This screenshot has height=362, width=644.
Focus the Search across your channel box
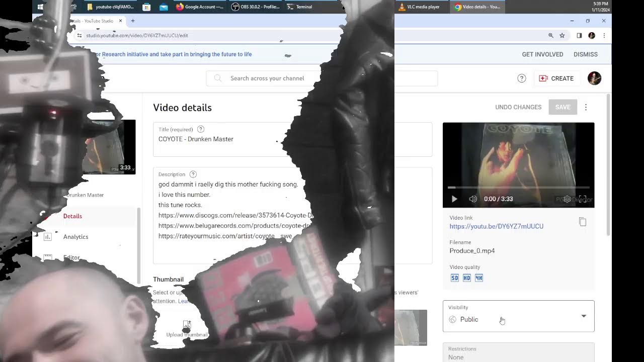pos(322,78)
